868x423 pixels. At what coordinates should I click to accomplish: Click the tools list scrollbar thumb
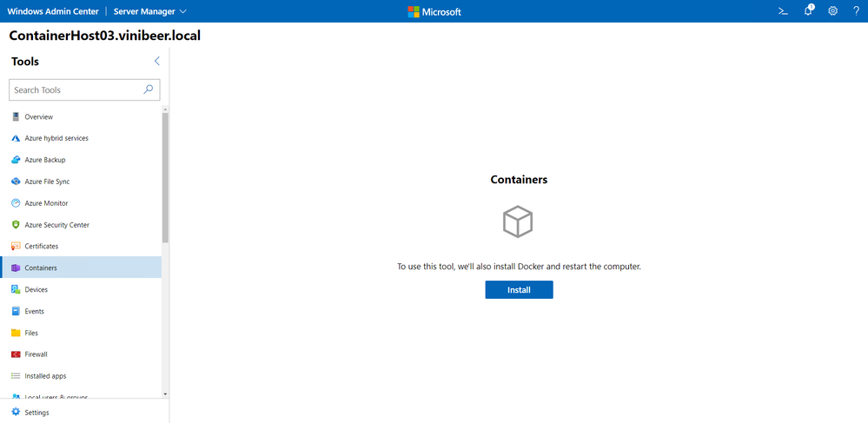165,178
